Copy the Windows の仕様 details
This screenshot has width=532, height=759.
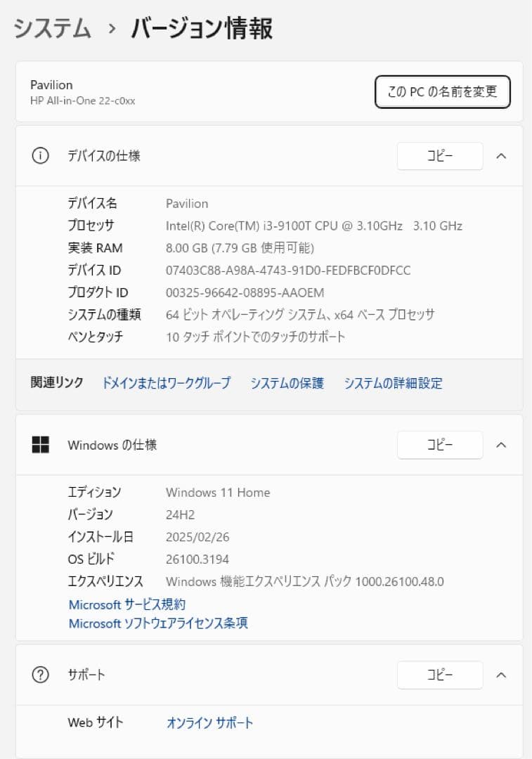(x=439, y=444)
